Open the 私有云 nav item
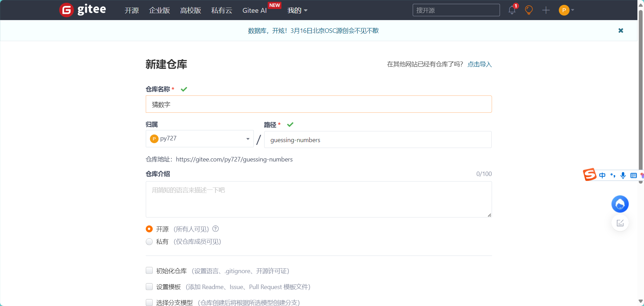644x306 pixels. [x=222, y=10]
